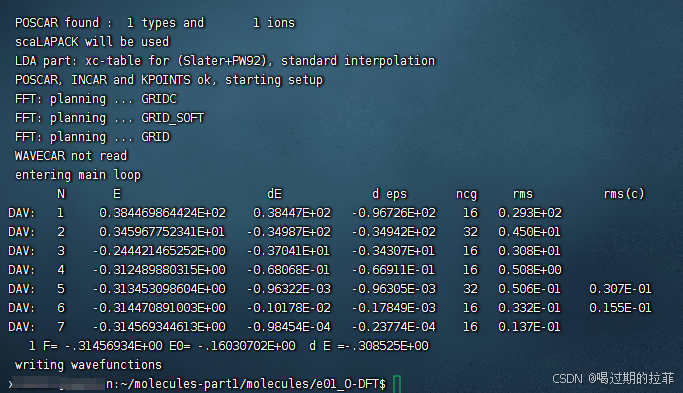
Task: Click the 'WAVECAR not read' message
Action: click(71, 156)
